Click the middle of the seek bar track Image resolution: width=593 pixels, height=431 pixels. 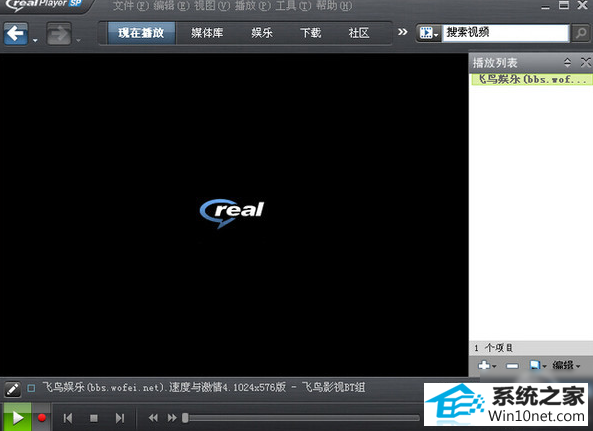[x=301, y=418]
